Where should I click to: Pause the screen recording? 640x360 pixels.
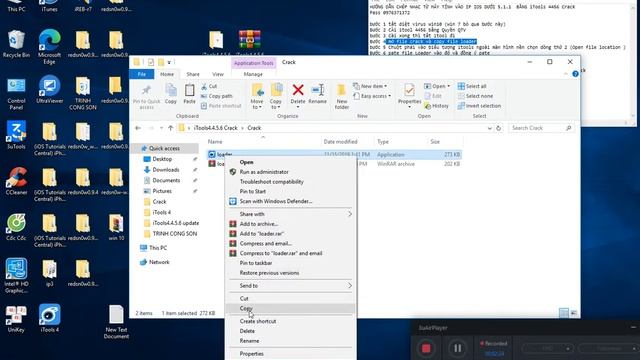pyautogui.click(x=458, y=348)
